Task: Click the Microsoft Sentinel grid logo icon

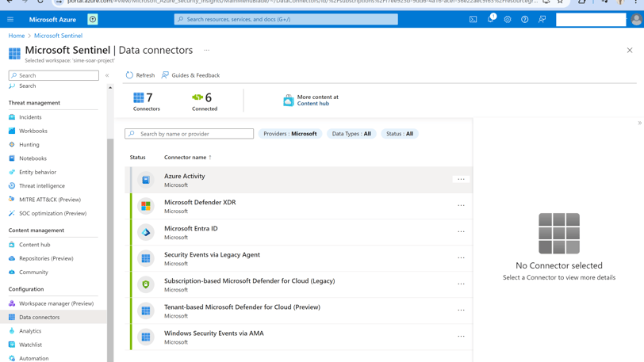Action: point(14,53)
